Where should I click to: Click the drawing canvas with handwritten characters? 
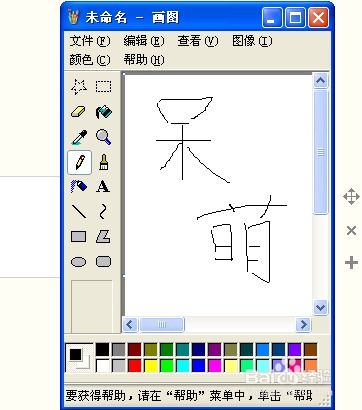(218, 194)
